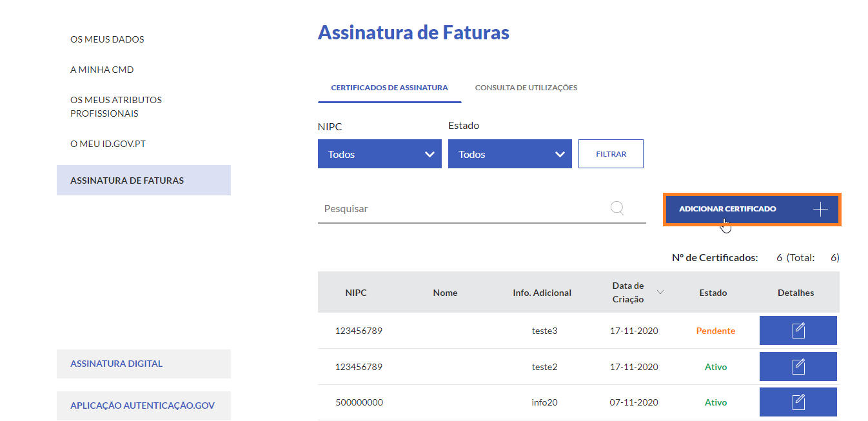Navigate to O Meu ID.GOV.PT
The image size is (868, 421).
(x=108, y=143)
